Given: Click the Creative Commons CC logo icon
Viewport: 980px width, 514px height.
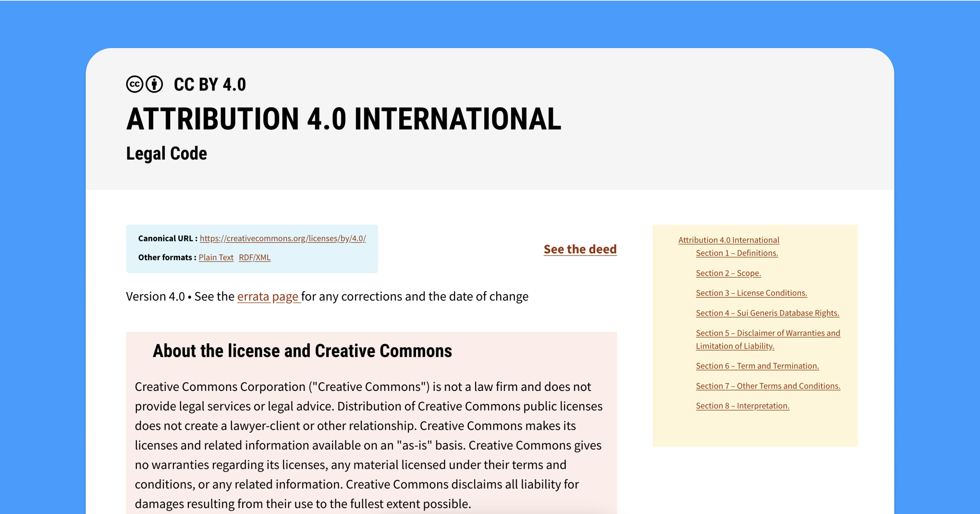Looking at the screenshot, I should click(135, 84).
